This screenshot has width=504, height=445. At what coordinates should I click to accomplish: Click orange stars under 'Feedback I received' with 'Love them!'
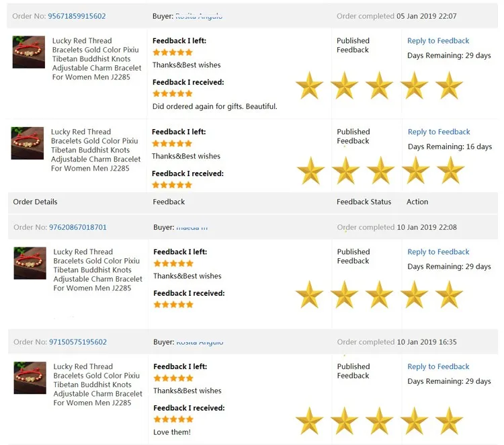pyautogui.click(x=173, y=419)
